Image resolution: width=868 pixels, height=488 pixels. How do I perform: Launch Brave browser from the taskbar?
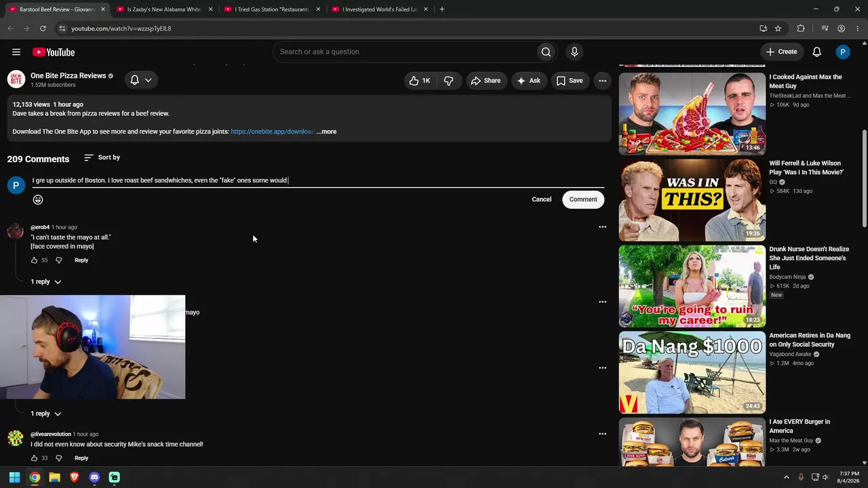click(x=75, y=477)
